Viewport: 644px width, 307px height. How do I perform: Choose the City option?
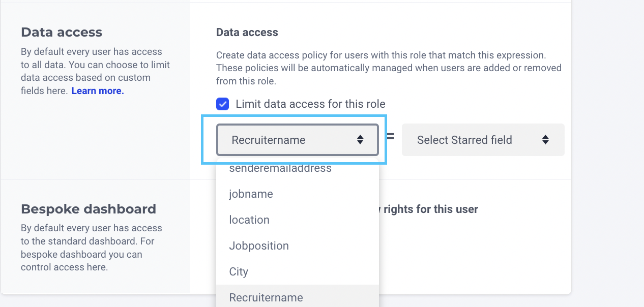(x=239, y=272)
